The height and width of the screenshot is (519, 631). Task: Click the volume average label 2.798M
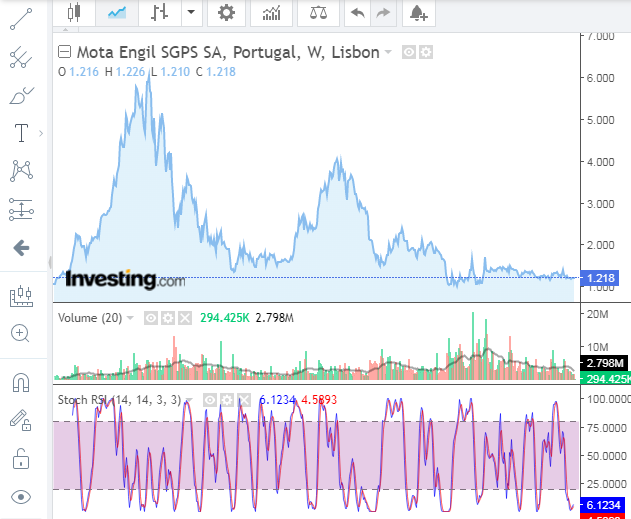pyautogui.click(x=604, y=363)
